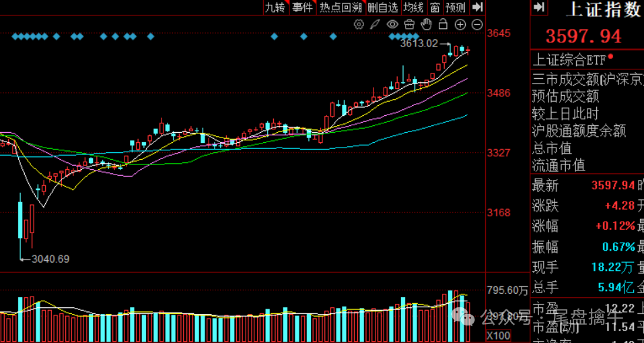This screenshot has height=343, width=644.
Task: Click the 总手 value 5.94亿
Action: (x=616, y=288)
